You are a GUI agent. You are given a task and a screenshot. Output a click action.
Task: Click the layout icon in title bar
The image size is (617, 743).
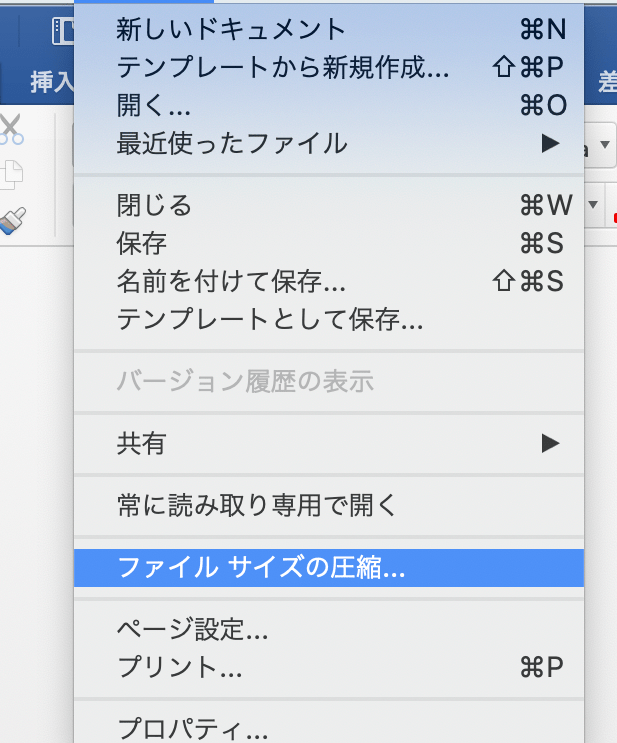pyautogui.click(x=64, y=31)
